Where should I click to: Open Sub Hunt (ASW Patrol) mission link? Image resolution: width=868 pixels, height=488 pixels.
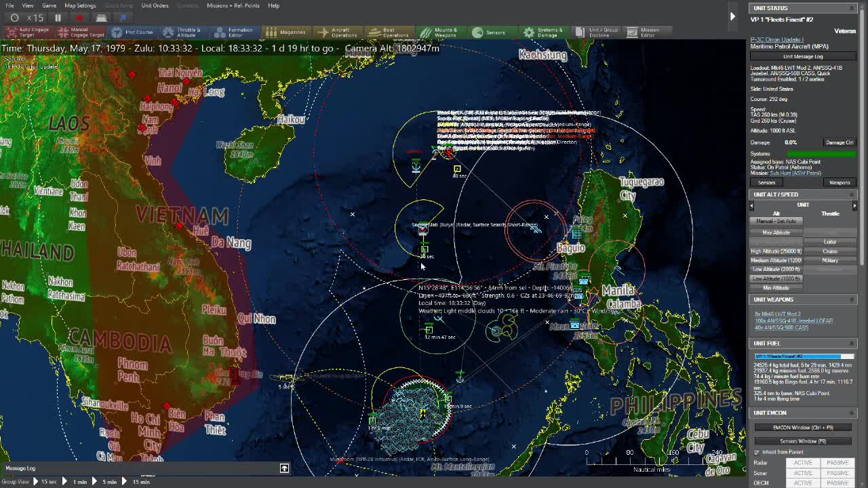(797, 172)
